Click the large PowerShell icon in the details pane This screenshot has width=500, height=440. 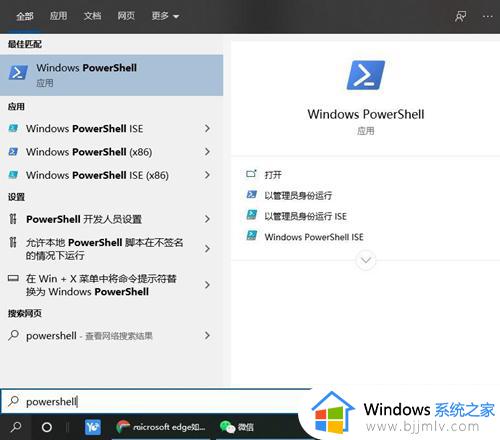366,75
